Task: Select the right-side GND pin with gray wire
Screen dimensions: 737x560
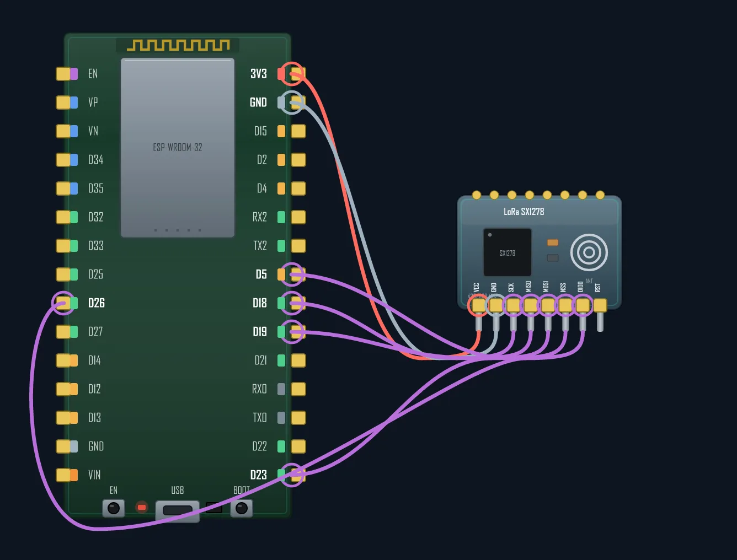Action: point(298,103)
